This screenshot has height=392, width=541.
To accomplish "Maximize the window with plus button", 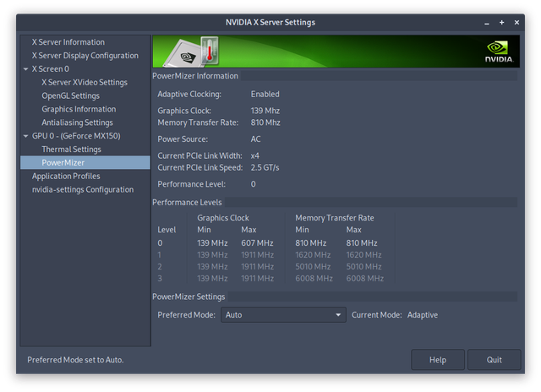I will tap(501, 23).
